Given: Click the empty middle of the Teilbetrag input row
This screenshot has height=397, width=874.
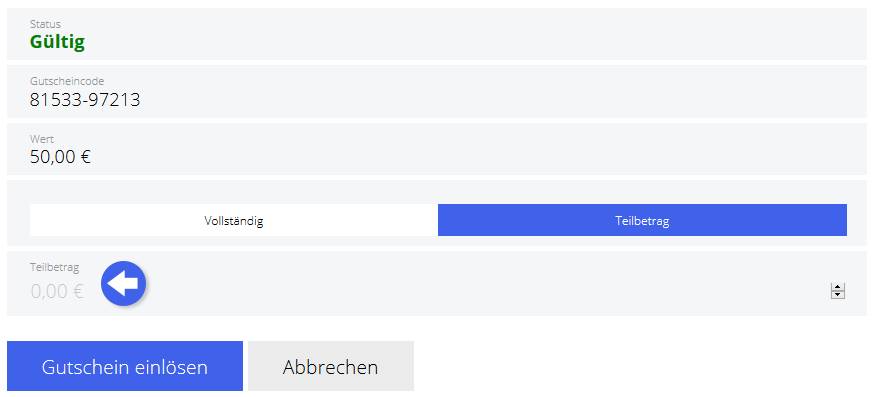Looking at the screenshot, I should [x=474, y=284].
